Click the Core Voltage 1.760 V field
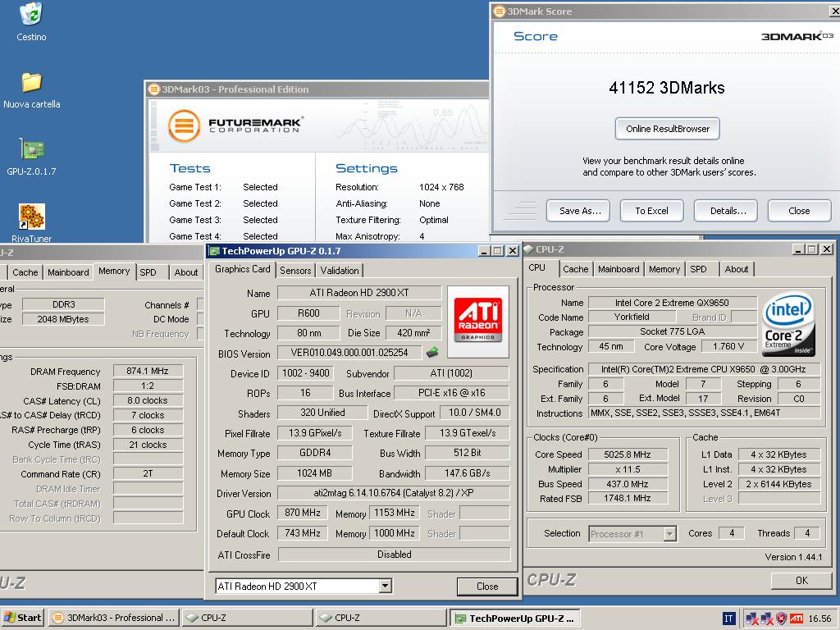 [x=728, y=347]
